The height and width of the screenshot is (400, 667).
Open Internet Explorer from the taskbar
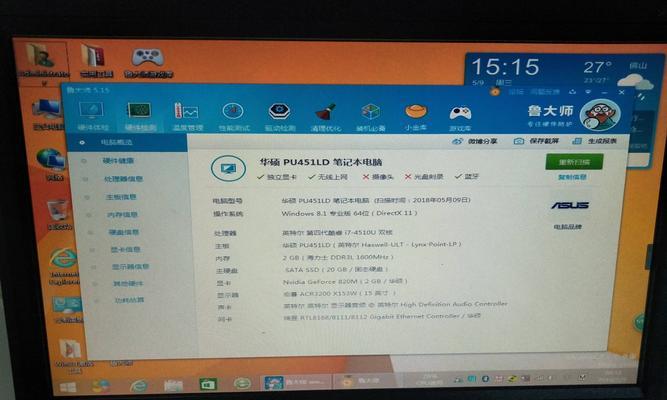(x=139, y=386)
